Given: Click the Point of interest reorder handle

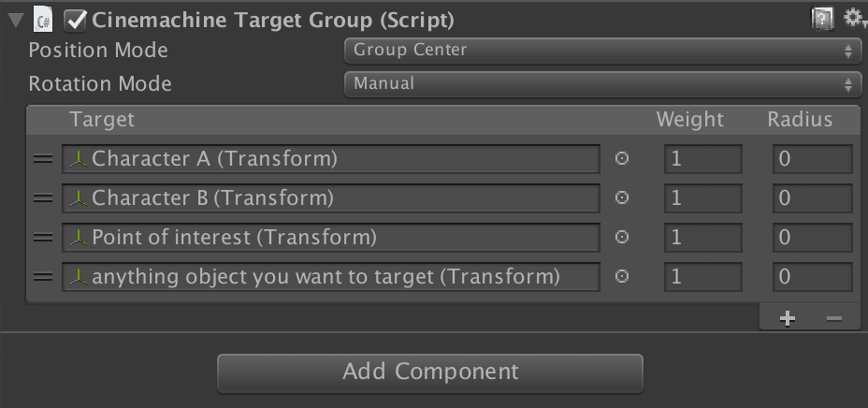Looking at the screenshot, I should click(43, 238).
